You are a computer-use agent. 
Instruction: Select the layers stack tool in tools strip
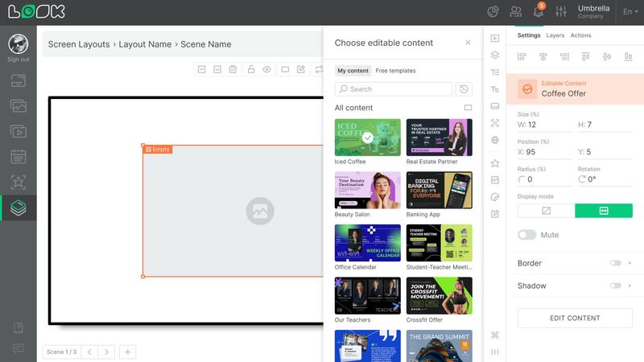pos(495,55)
